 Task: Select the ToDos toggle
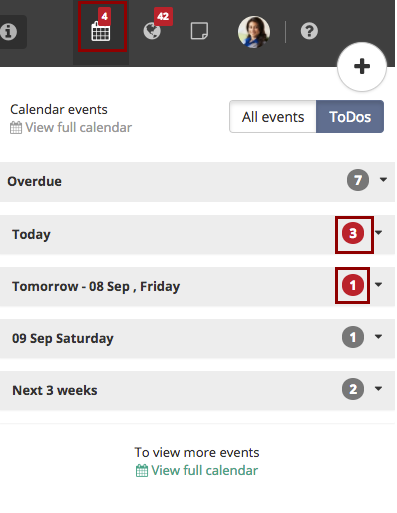point(350,117)
